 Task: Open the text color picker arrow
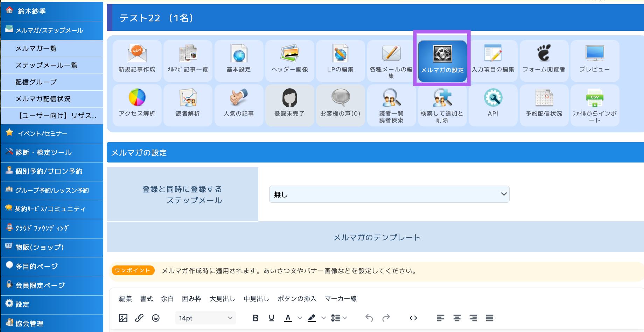point(300,318)
